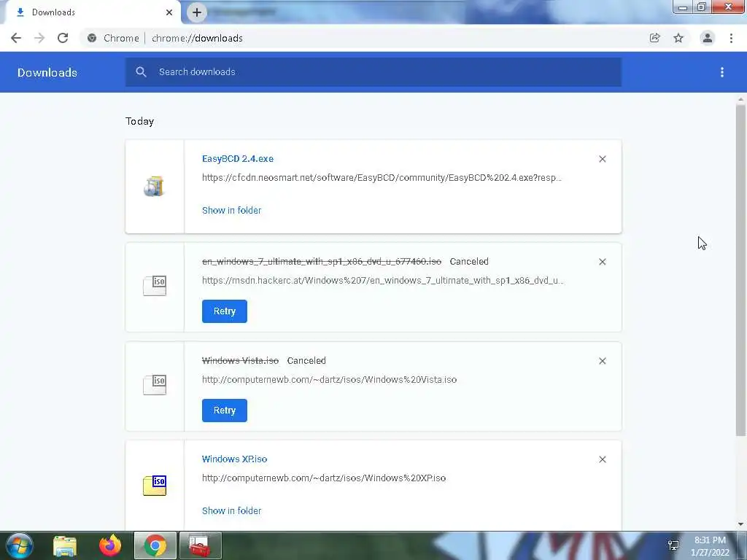Click the network tray icon
This screenshot has height=560, width=747.
(x=673, y=545)
